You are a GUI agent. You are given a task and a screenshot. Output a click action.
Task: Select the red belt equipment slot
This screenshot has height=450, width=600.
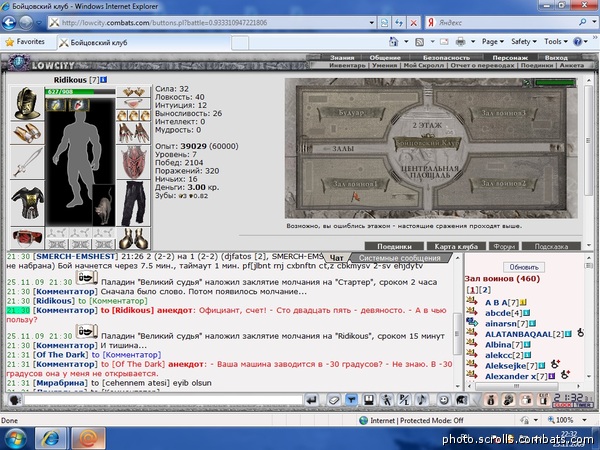(x=27, y=237)
